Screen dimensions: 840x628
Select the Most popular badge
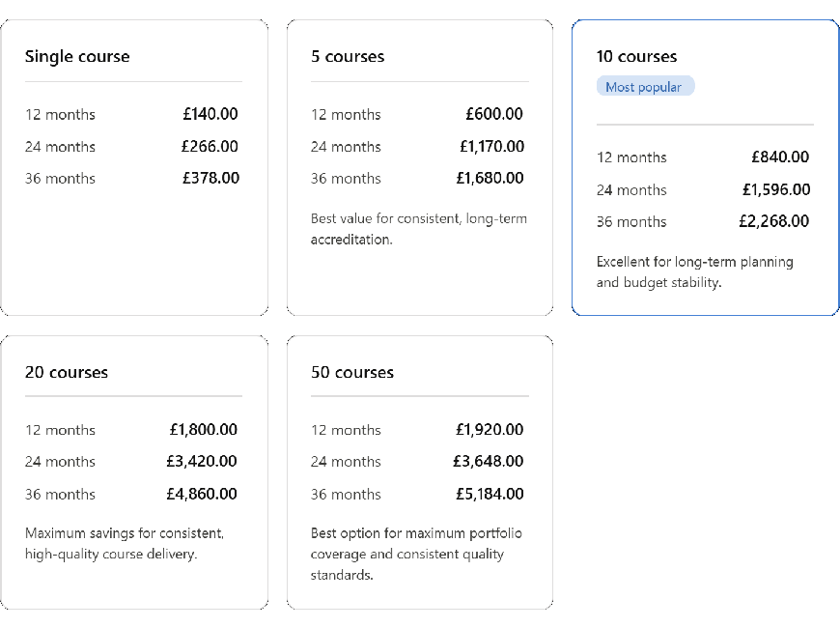(x=644, y=87)
